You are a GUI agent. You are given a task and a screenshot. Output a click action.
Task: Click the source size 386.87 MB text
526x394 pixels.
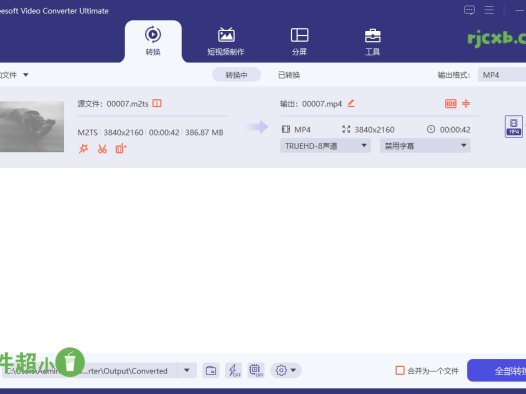(x=204, y=132)
